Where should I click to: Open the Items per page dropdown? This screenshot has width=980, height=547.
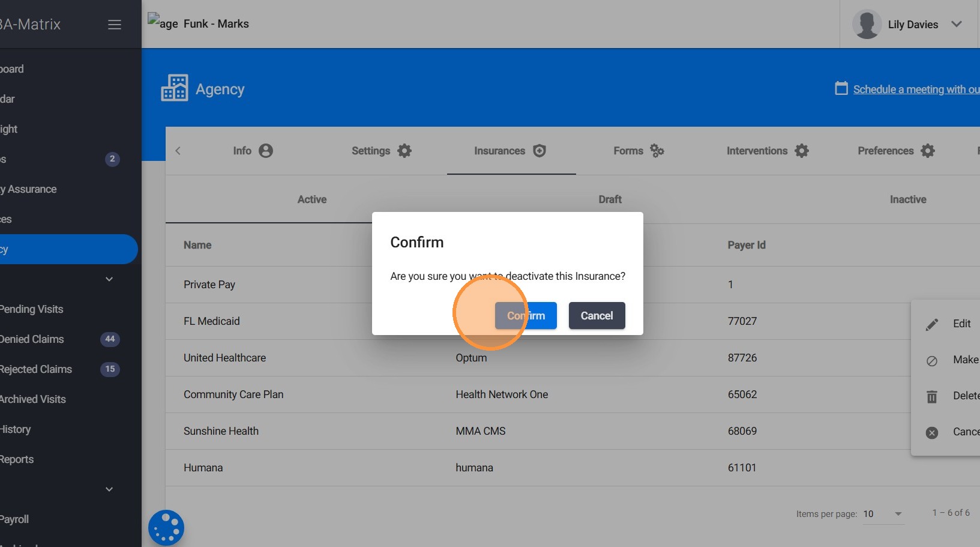coord(883,514)
